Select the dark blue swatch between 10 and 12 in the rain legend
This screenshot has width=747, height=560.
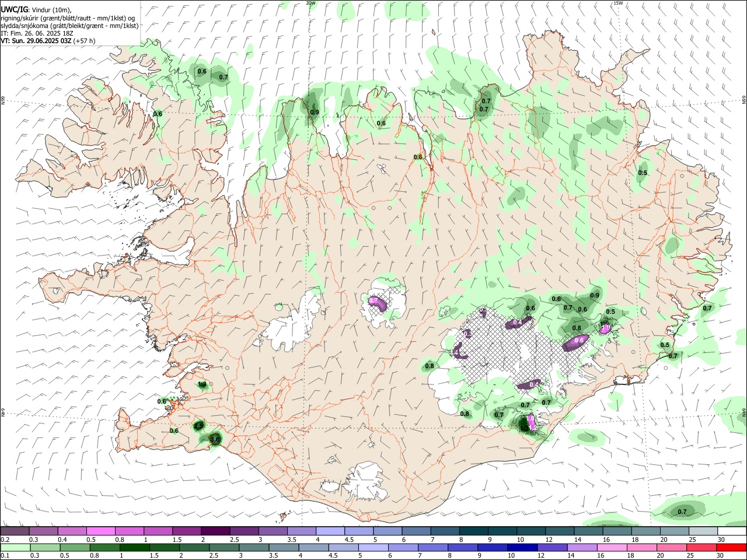tap(521, 547)
